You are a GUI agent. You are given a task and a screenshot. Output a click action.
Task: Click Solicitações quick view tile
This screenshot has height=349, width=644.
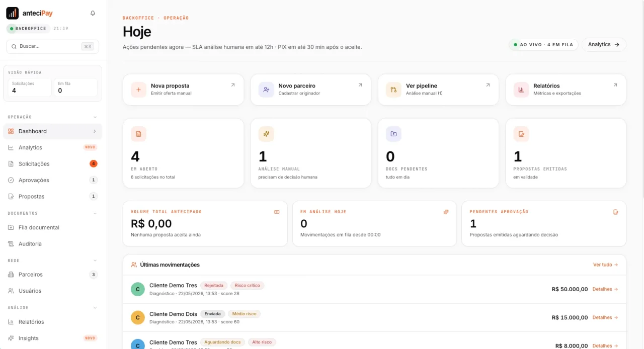[x=30, y=88]
